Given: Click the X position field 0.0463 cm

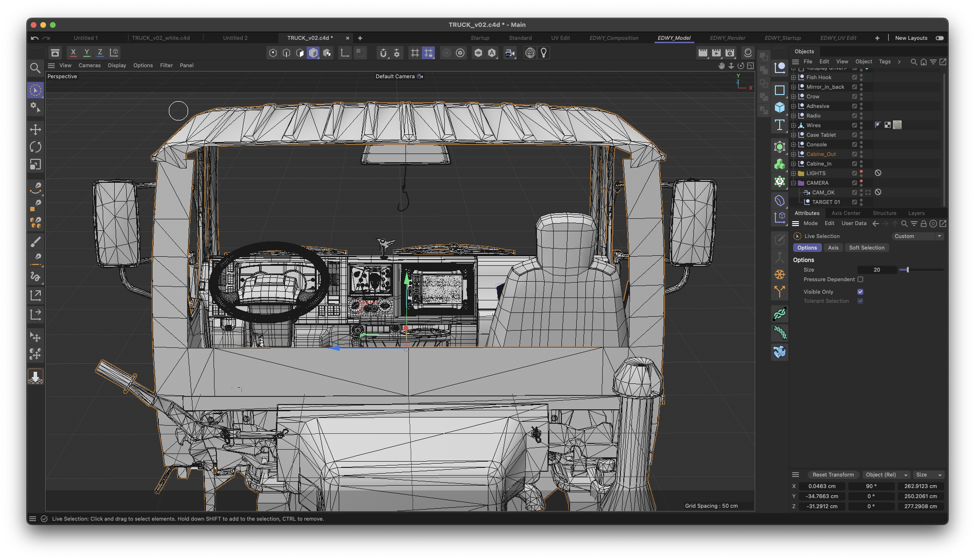Looking at the screenshot, I should pyautogui.click(x=821, y=486).
